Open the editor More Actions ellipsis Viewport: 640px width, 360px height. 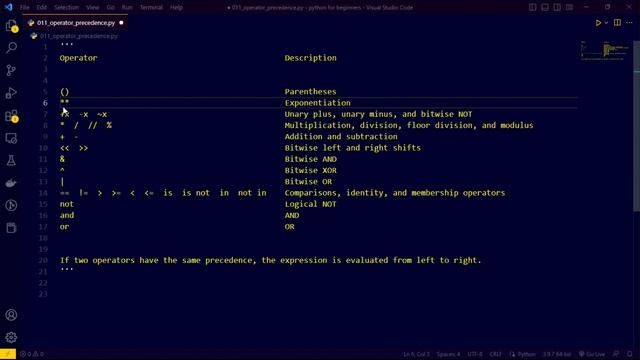629,23
